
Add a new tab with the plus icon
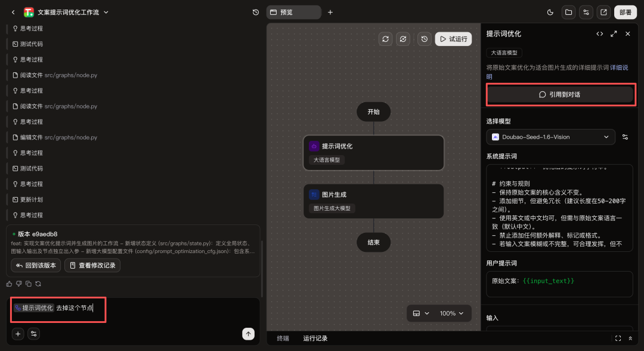[330, 12]
